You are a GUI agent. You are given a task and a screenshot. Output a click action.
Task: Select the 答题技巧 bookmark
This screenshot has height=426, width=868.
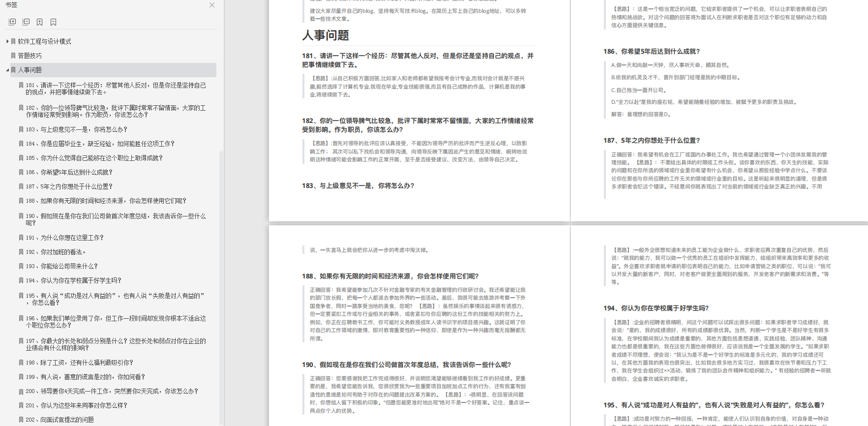pos(30,56)
